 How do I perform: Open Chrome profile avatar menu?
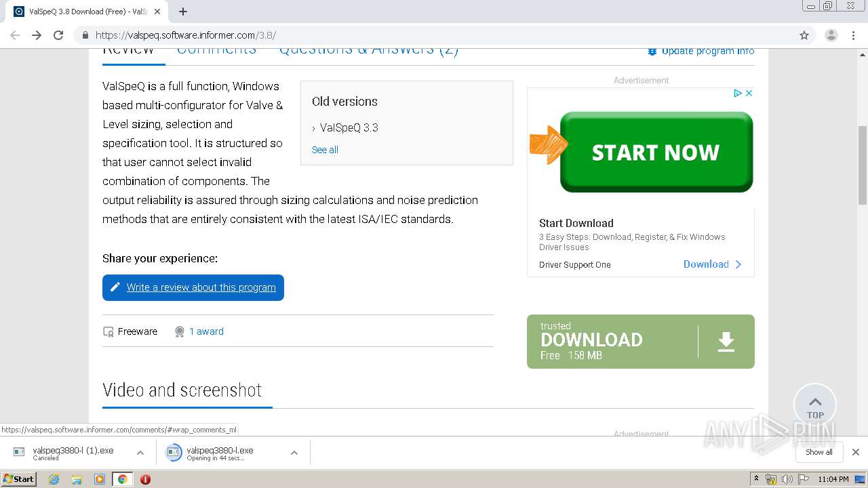[831, 35]
